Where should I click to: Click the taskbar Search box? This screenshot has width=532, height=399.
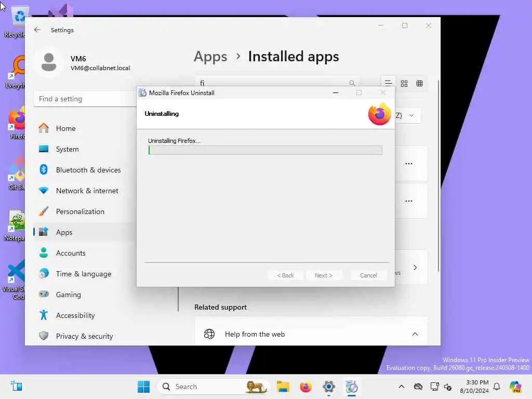(x=214, y=387)
